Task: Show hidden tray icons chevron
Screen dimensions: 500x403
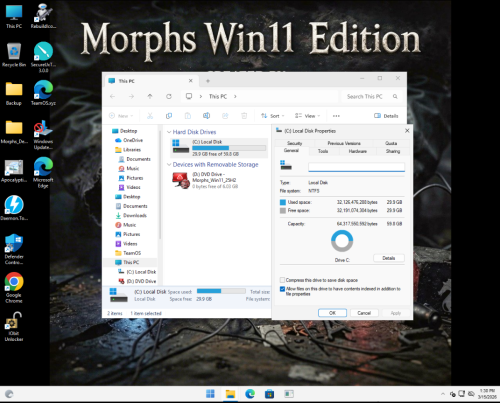Action: pos(443,394)
